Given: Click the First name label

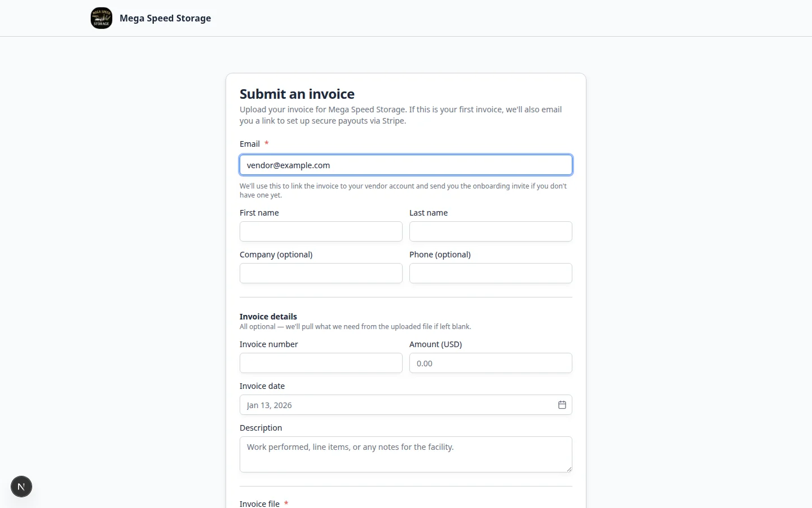Looking at the screenshot, I should pyautogui.click(x=259, y=213).
